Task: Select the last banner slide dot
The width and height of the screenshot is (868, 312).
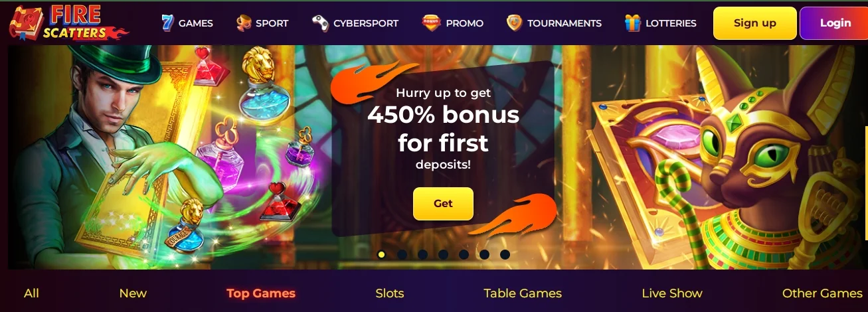Action: coord(505,254)
